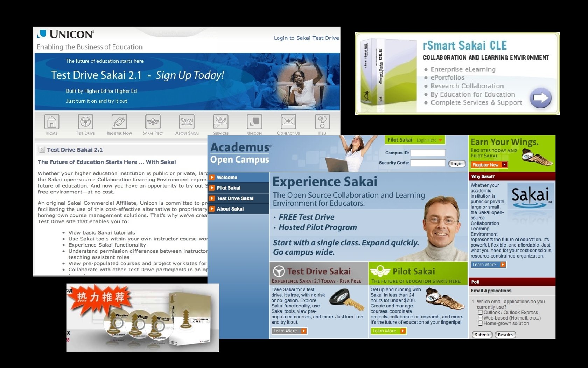
Task: Click the Login button next to Security Code
Action: click(x=457, y=164)
